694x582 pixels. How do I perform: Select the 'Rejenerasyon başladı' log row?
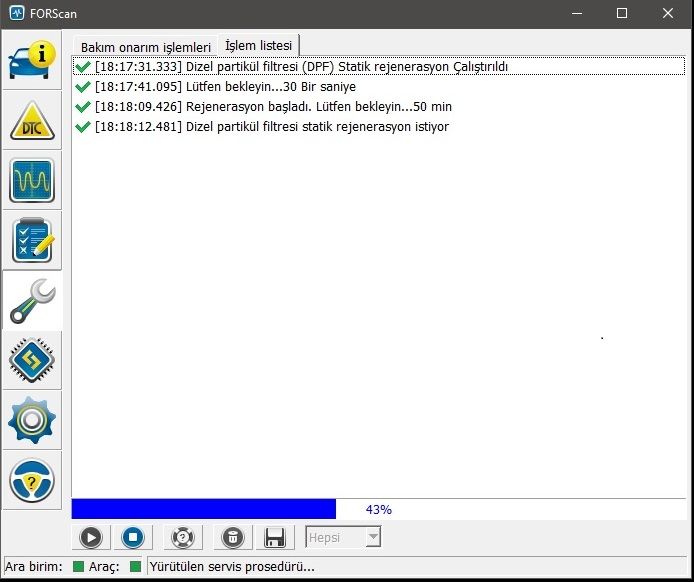tap(378, 106)
